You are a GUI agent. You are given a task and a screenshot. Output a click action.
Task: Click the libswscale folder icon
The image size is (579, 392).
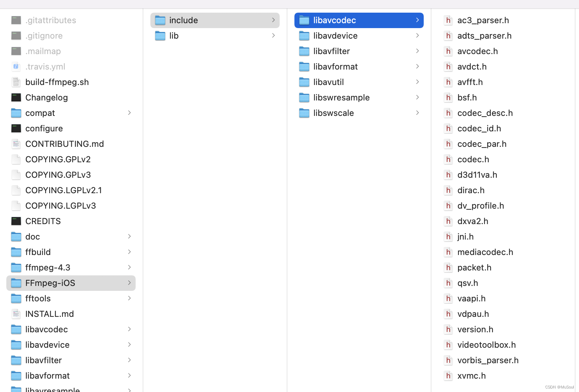pos(304,113)
